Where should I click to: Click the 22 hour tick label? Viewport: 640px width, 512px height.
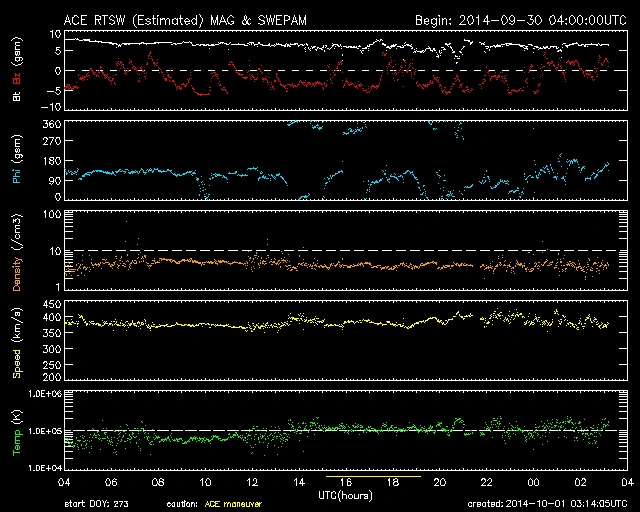click(x=486, y=483)
